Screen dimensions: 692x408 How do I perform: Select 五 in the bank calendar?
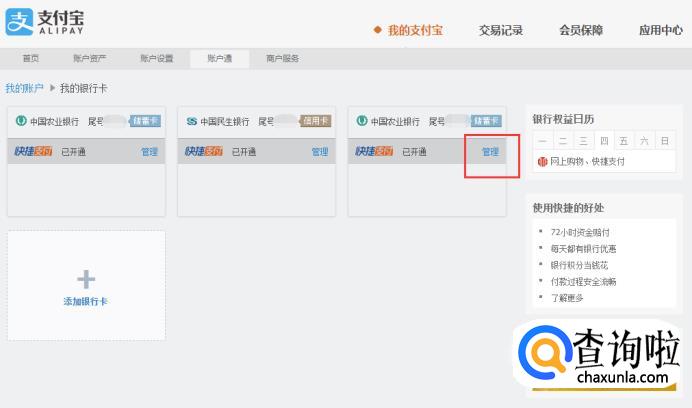tap(624, 141)
